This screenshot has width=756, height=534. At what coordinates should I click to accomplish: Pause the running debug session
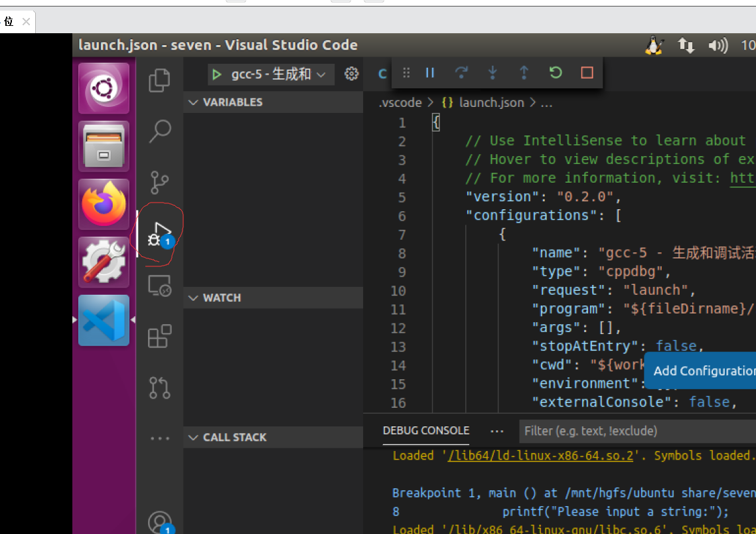pyautogui.click(x=429, y=73)
